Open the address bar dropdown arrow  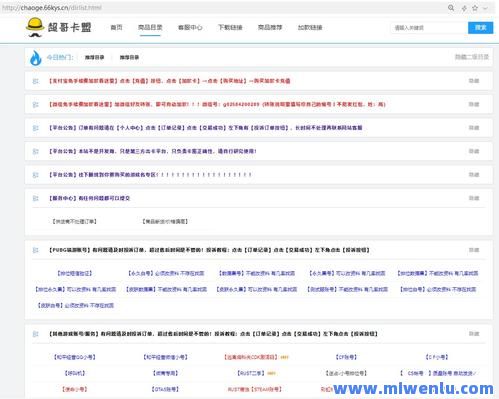[485, 8]
